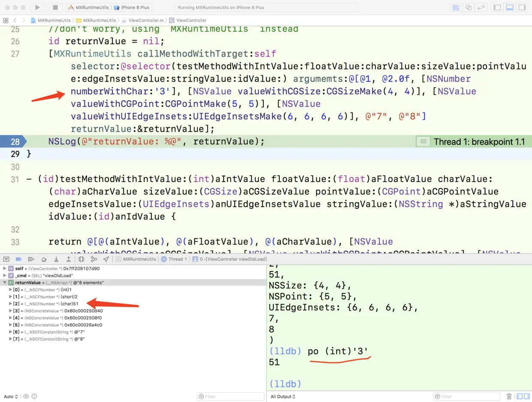Click line number 26 in gutter
The width and height of the screenshot is (532, 402).
point(15,42)
